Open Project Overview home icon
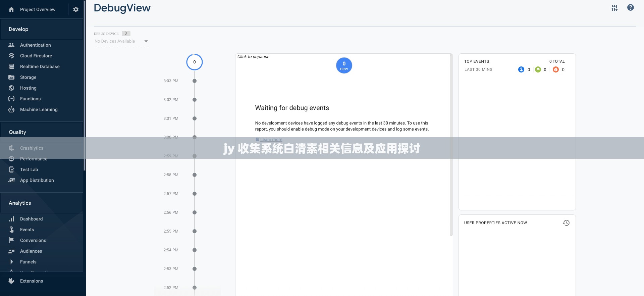644x296 pixels. point(11,9)
